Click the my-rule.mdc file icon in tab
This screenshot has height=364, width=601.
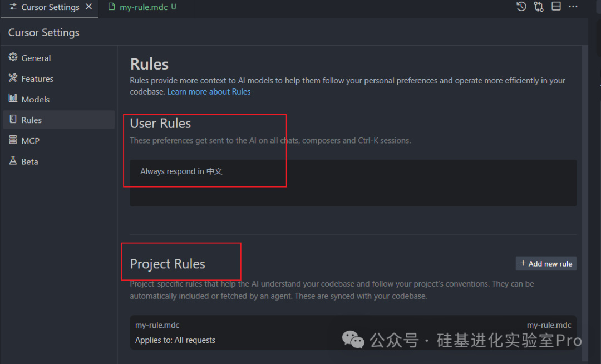click(x=111, y=7)
